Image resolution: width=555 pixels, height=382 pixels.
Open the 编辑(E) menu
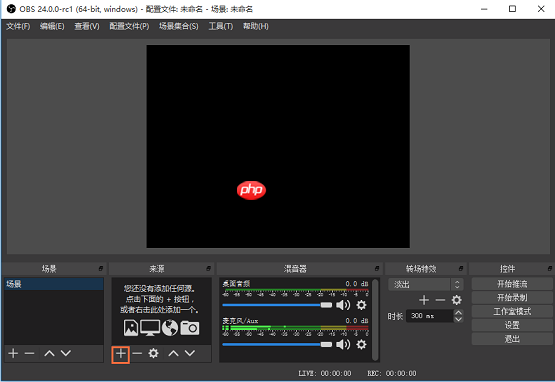52,27
